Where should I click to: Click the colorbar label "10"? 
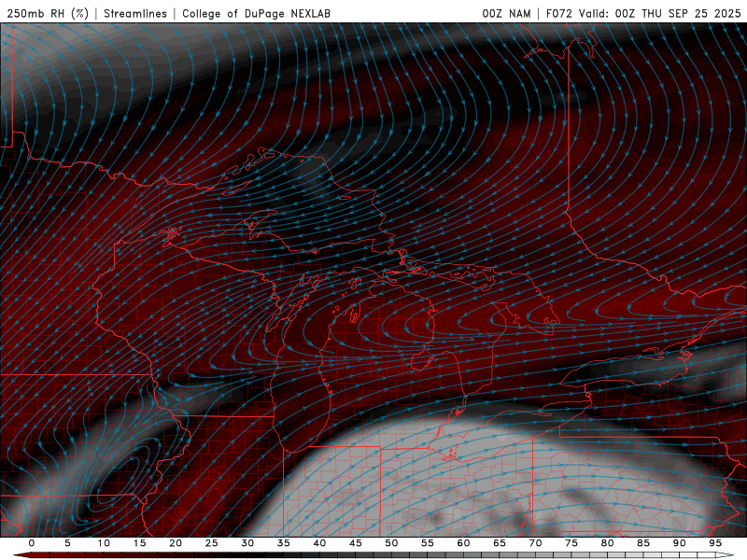104,543
